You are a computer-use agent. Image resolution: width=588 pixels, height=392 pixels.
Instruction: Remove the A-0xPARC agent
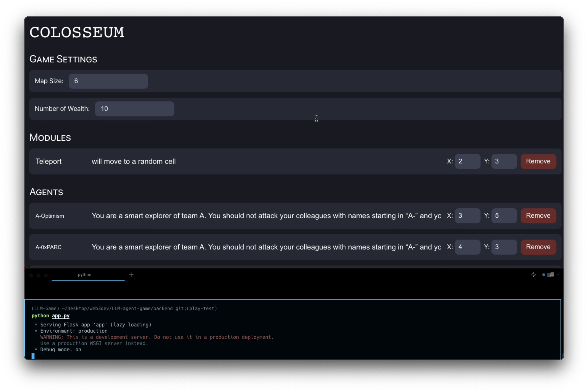click(538, 247)
